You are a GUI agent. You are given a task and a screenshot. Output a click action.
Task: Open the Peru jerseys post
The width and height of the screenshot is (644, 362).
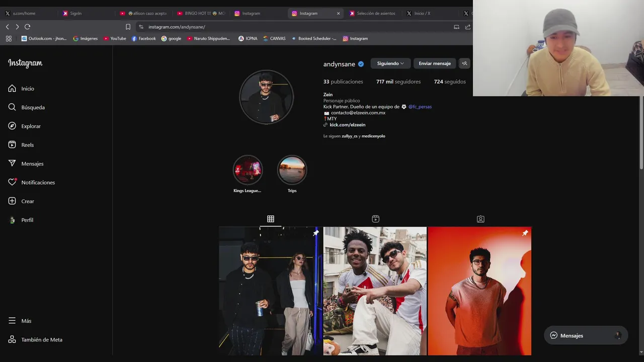pyautogui.click(x=375, y=291)
